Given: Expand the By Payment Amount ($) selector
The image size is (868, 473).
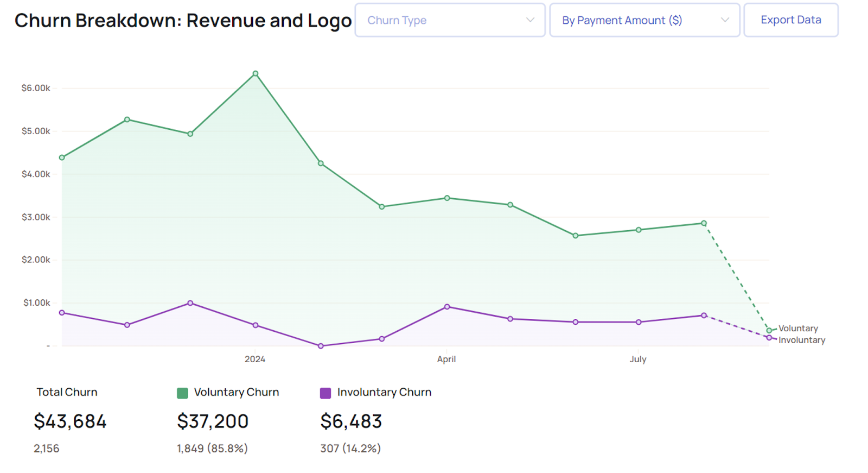Looking at the screenshot, I should click(644, 20).
